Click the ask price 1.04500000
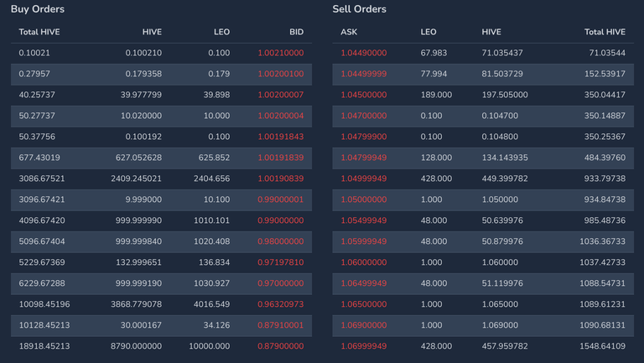 [363, 95]
